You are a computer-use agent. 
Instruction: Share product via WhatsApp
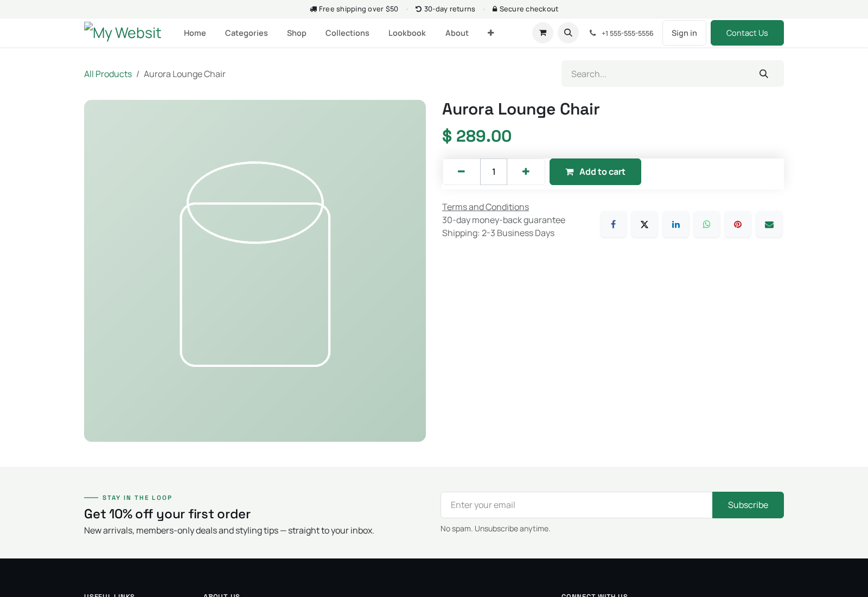click(x=707, y=224)
